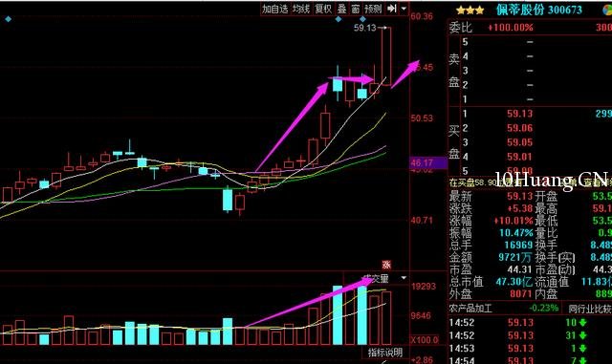The height and width of the screenshot is (364, 612).
Task: Click the red 涨 marker above the volume panel
Action: [x=386, y=265]
